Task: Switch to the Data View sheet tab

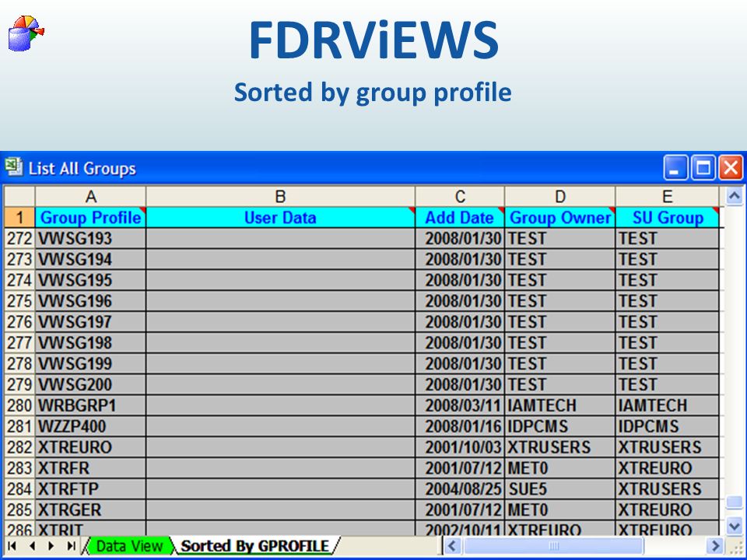Action: [x=128, y=546]
